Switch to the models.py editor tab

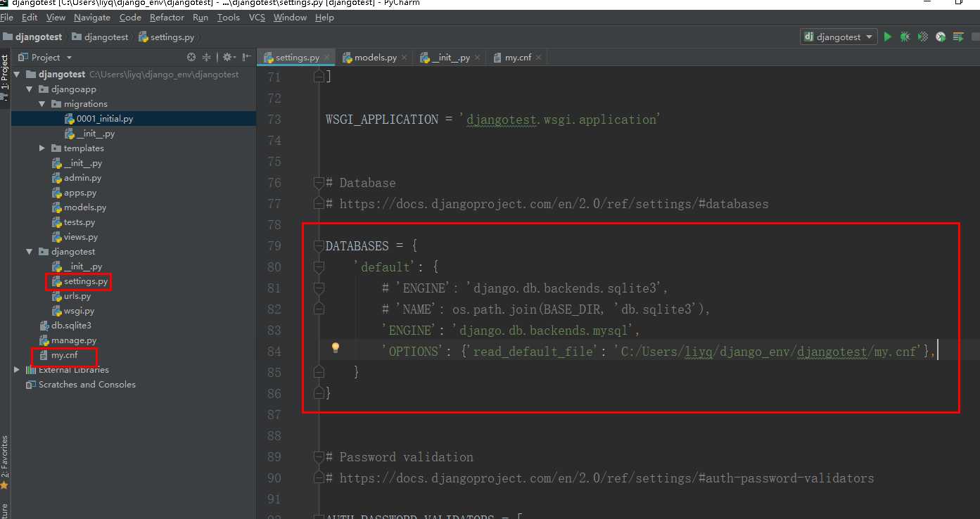click(x=375, y=58)
